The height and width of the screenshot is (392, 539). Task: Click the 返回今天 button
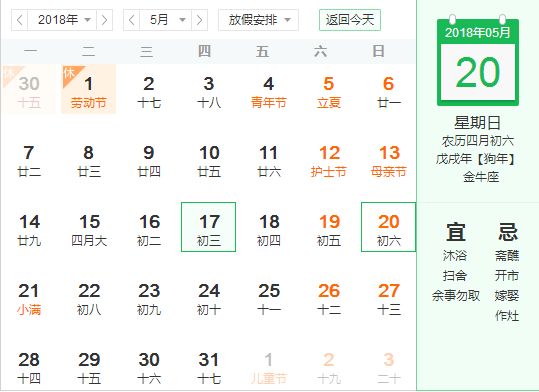click(x=350, y=20)
